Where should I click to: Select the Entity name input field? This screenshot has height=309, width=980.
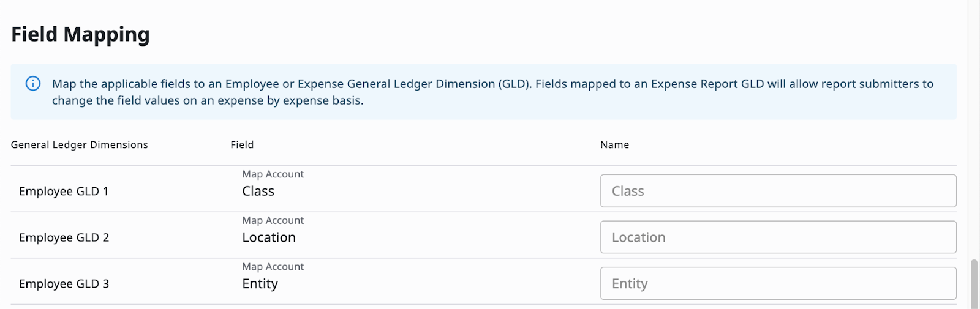[778, 283]
